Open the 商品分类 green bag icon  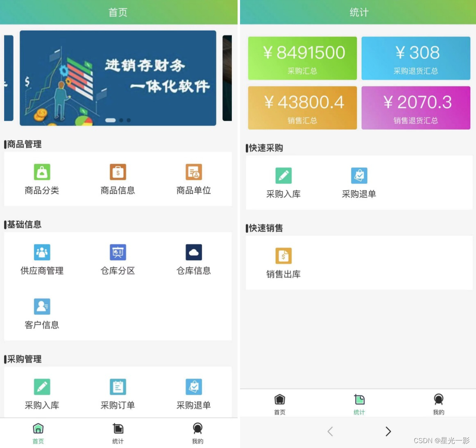click(x=42, y=172)
